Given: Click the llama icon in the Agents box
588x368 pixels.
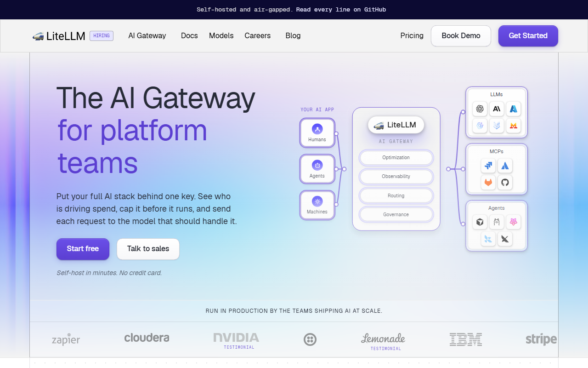Looking at the screenshot, I should [x=497, y=222].
